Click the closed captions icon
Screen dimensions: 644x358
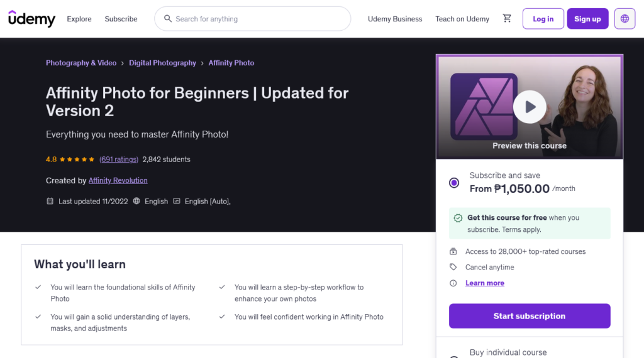(177, 201)
